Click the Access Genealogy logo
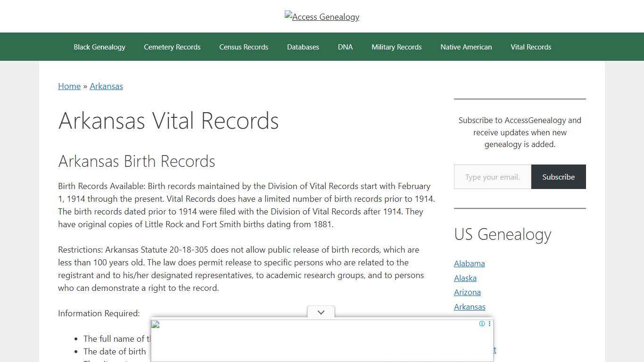 (x=322, y=16)
